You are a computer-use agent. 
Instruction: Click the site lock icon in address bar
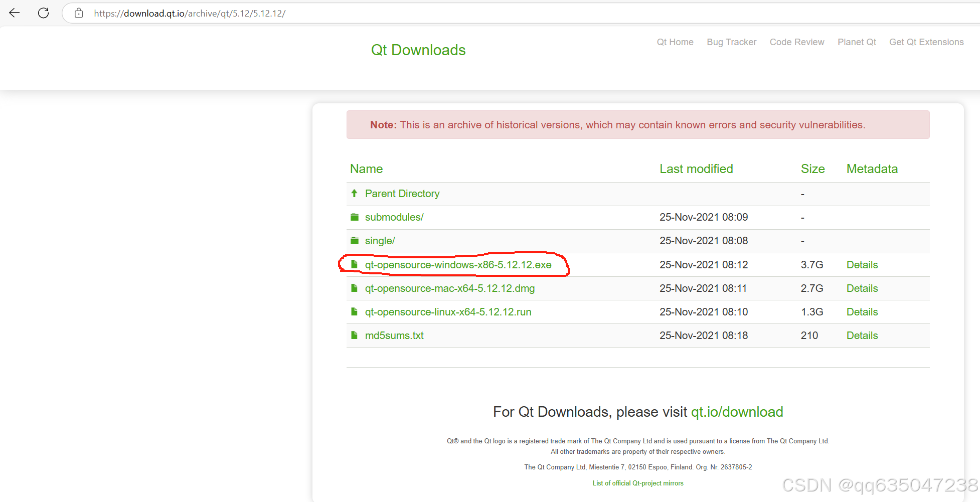[79, 13]
